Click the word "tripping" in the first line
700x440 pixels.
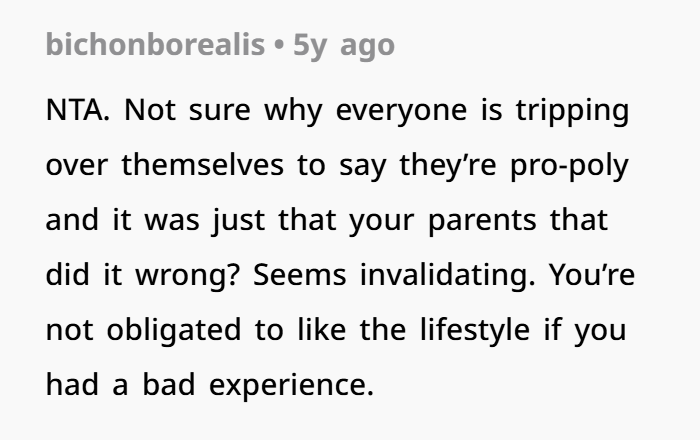[x=571, y=111]
